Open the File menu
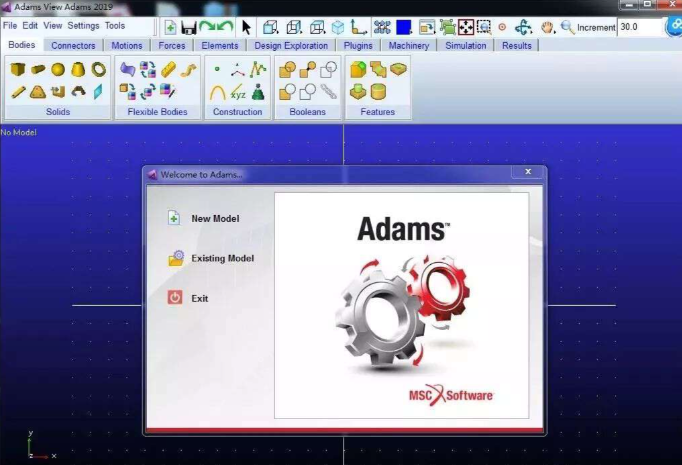 [10, 25]
